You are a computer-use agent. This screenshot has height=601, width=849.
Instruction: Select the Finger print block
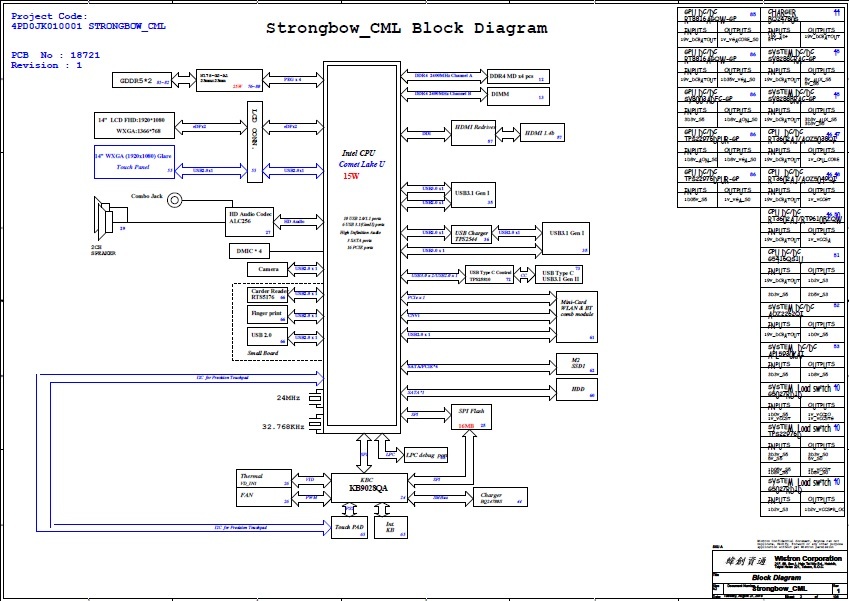tap(267, 315)
